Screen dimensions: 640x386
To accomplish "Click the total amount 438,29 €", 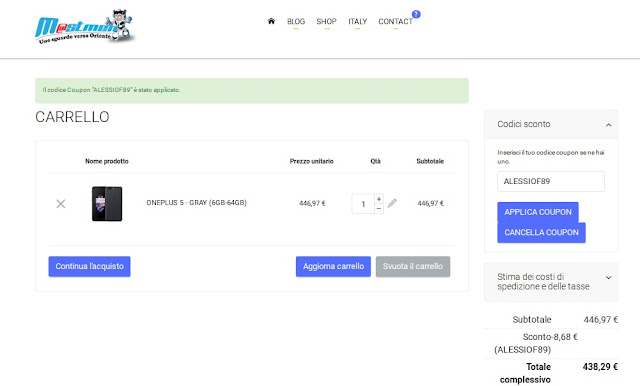I will tap(600, 367).
